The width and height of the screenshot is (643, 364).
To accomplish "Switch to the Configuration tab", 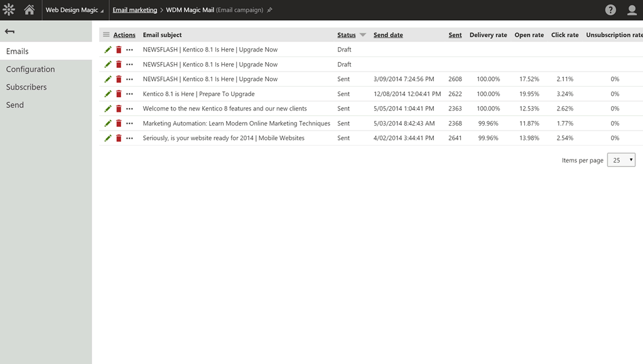I will click(30, 69).
